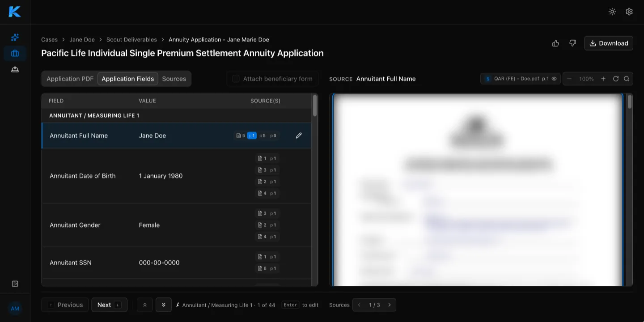
Task: Give a thumbs up rating
Action: coord(555,43)
